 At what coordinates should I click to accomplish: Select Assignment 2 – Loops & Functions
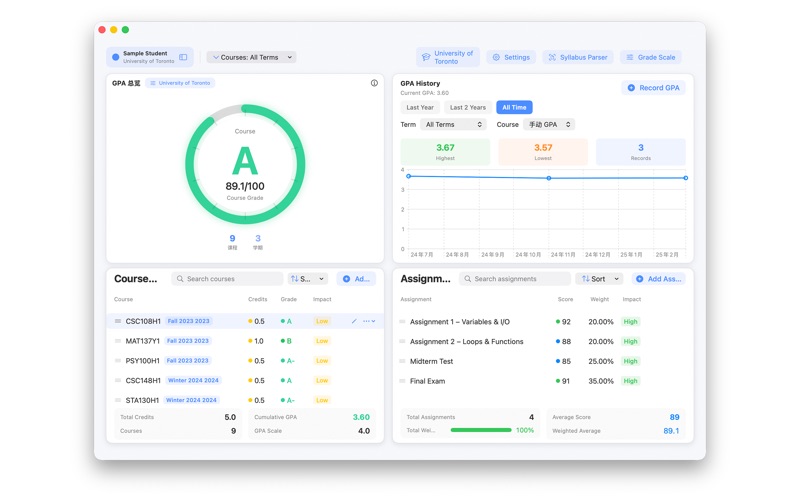[466, 341]
